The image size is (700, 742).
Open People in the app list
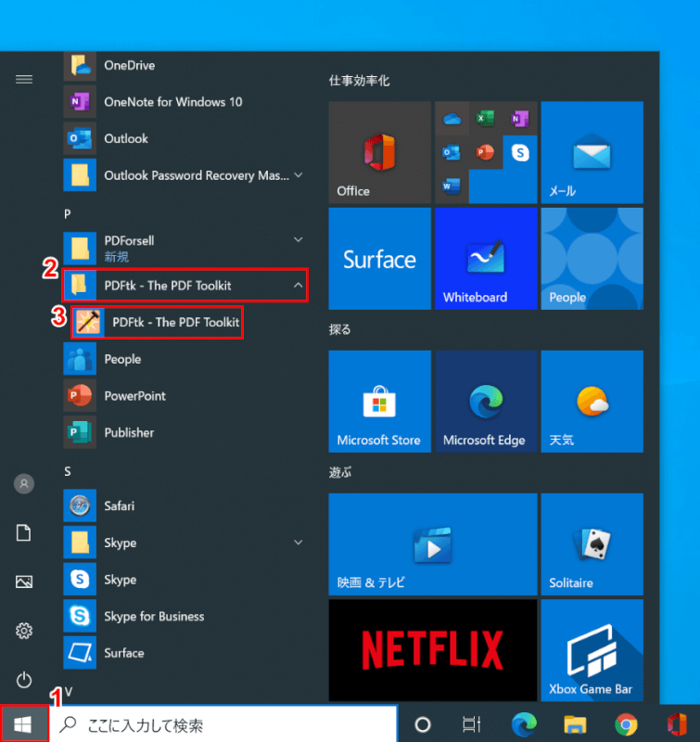(185, 359)
